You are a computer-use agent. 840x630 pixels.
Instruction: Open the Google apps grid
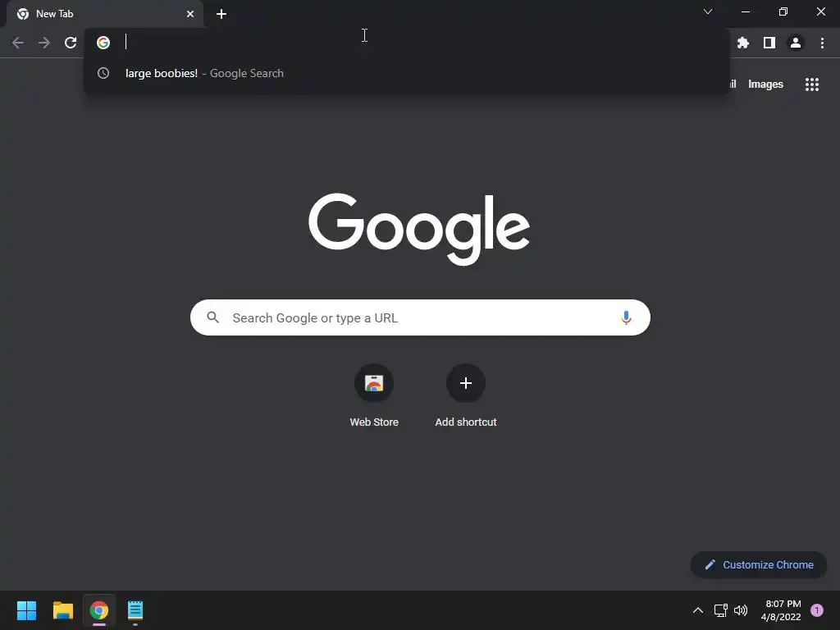tap(812, 84)
